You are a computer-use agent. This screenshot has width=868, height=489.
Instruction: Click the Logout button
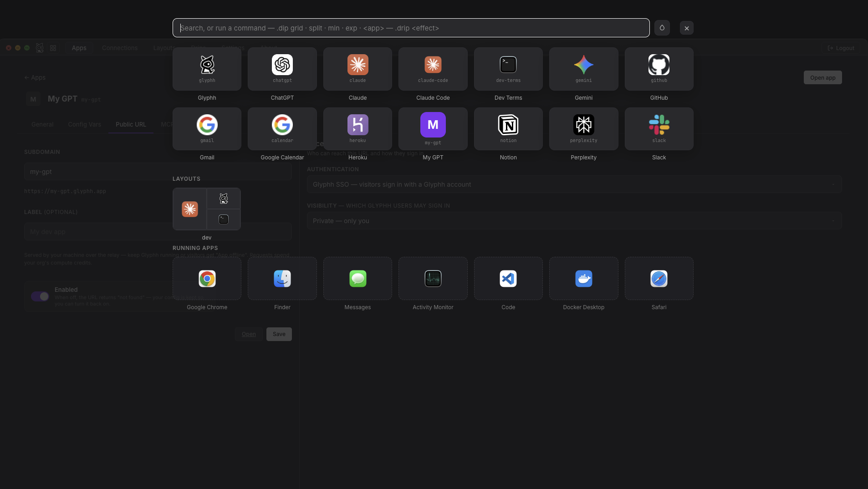841,48
